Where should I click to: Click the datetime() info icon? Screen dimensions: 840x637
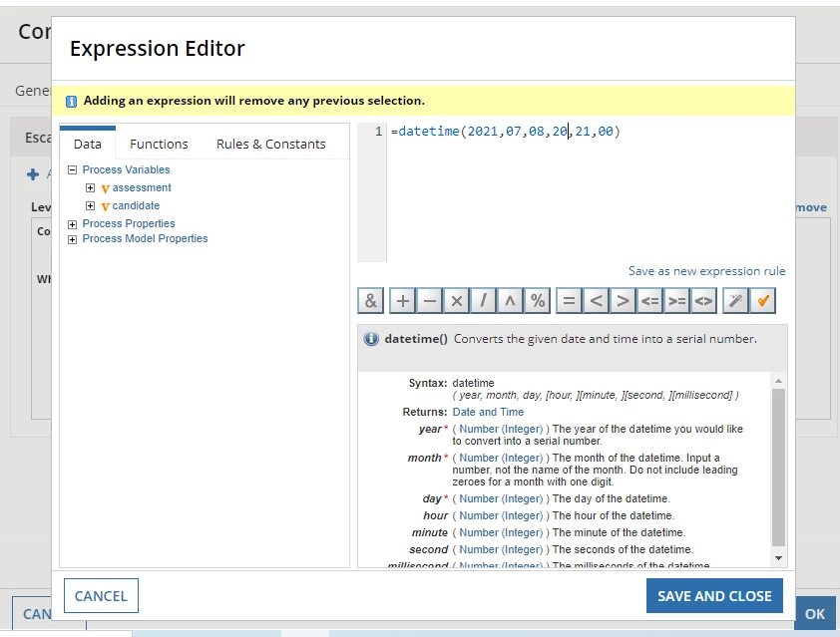pyautogui.click(x=371, y=339)
